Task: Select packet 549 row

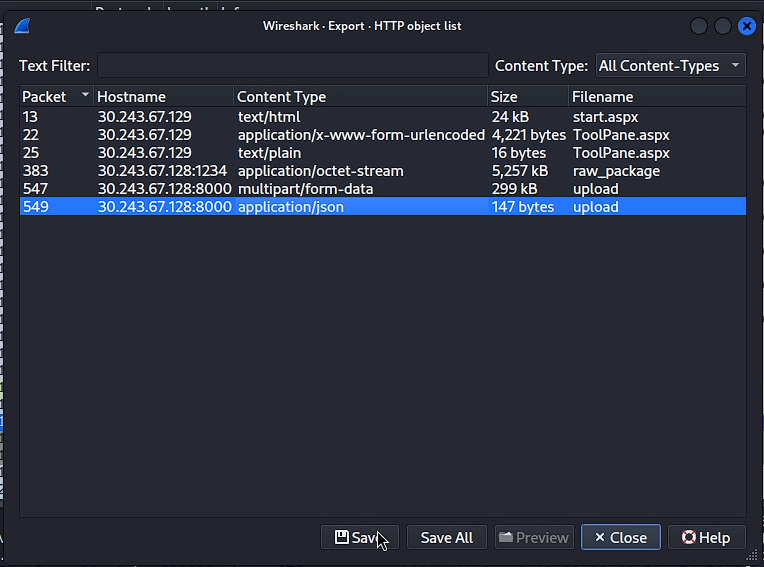Action: coord(383,207)
